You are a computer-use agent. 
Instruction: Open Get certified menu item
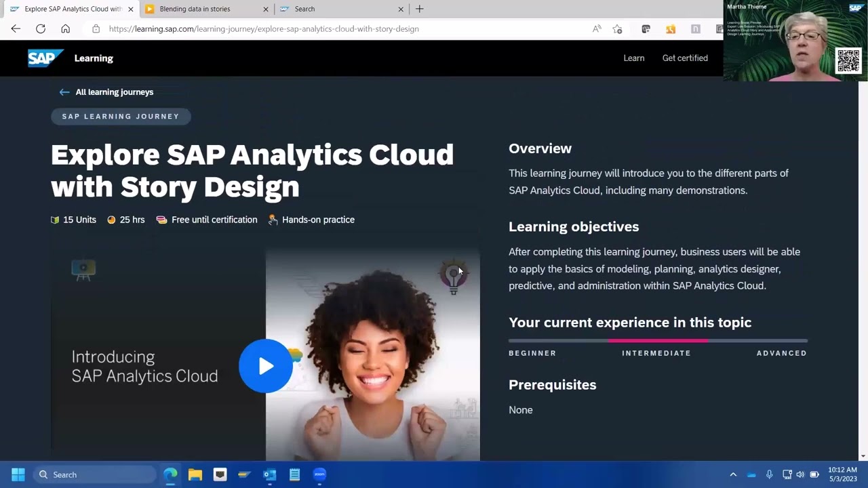[685, 58]
